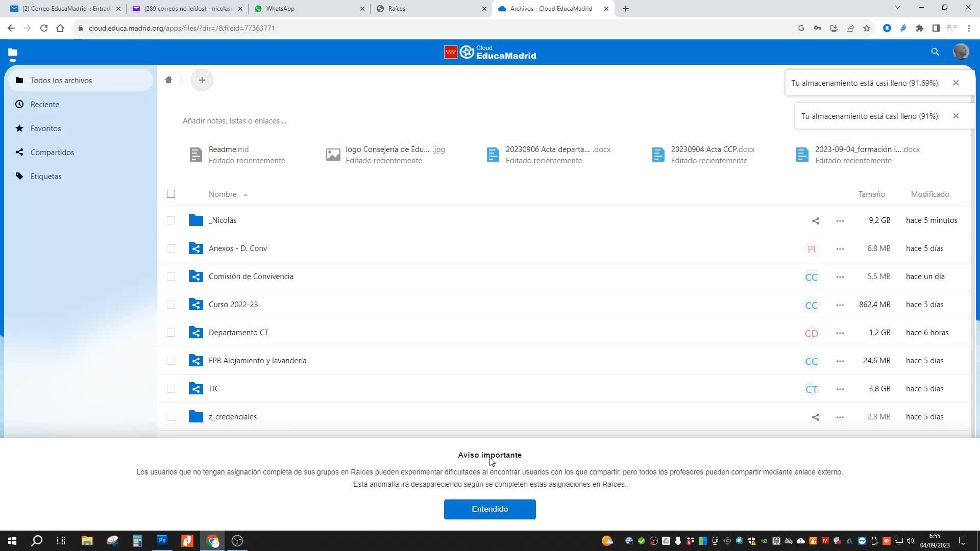Click the Cloud EducaMadrid logo

(x=490, y=52)
